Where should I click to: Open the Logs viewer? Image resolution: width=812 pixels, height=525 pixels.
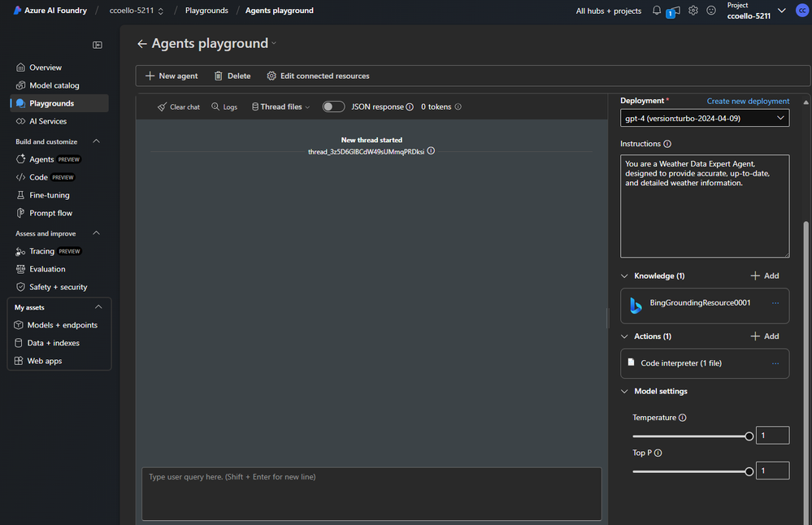224,106
